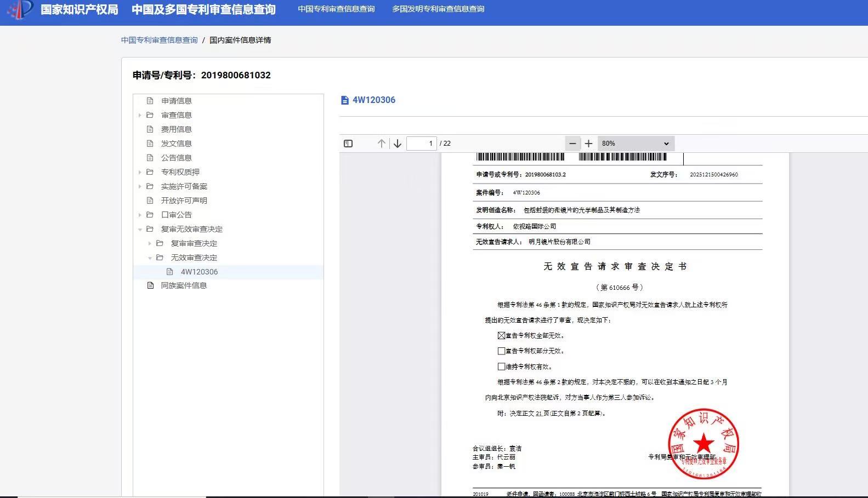Open 中国专利审查信息查询 in top navigation

coord(336,9)
